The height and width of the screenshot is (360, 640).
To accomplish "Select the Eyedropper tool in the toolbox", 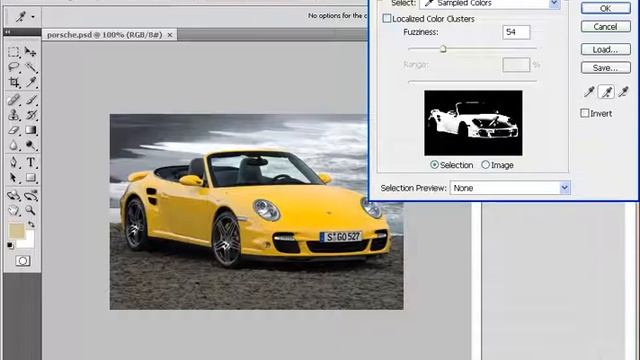I will click(x=31, y=82).
